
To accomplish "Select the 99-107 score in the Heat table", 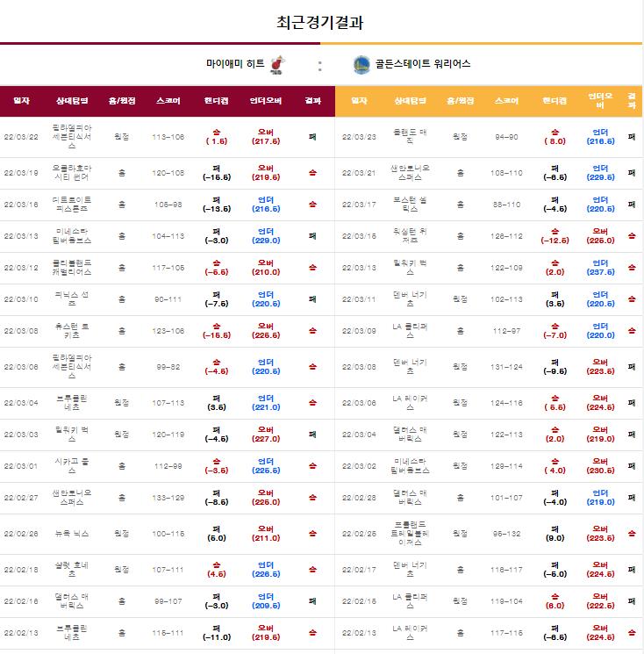I will 168,601.
